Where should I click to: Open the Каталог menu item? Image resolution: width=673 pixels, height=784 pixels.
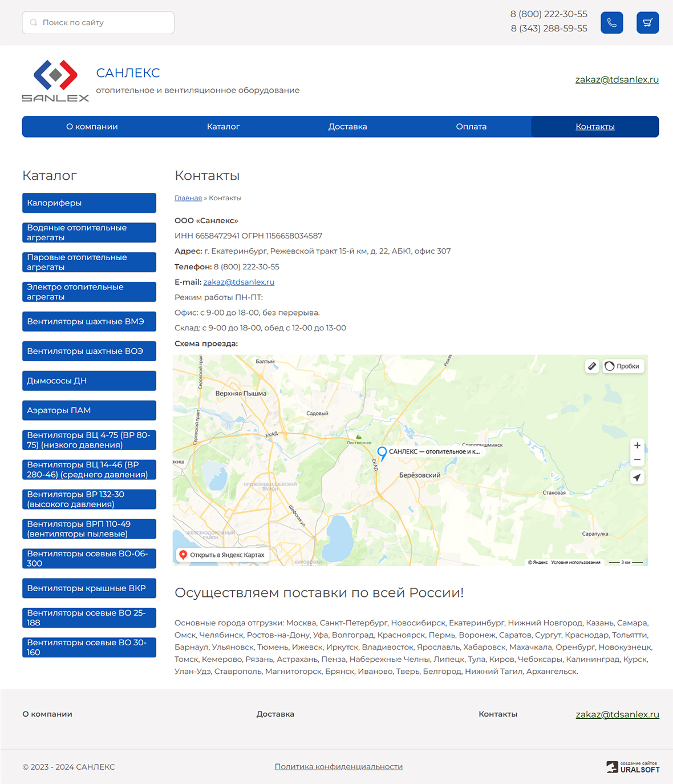[223, 127]
